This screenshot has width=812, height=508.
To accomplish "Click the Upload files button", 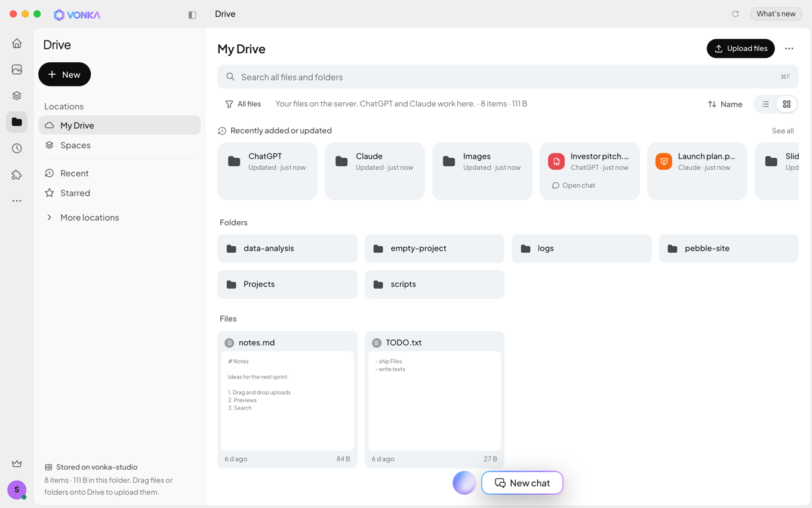I will [x=740, y=48].
